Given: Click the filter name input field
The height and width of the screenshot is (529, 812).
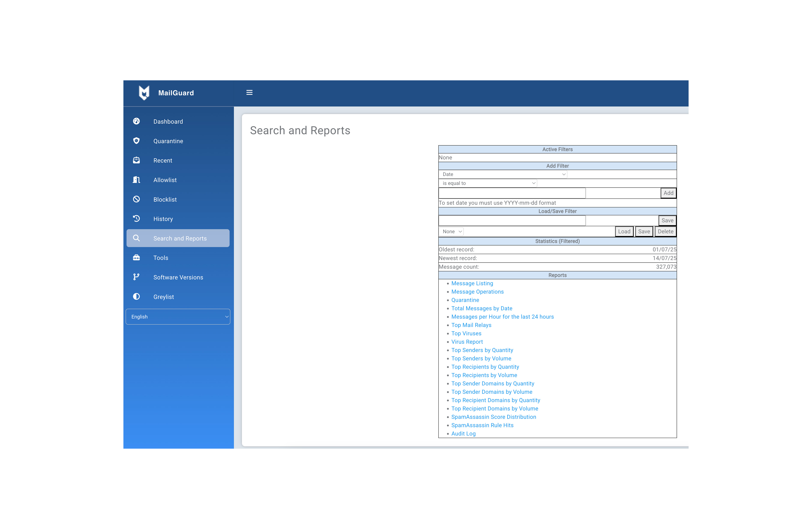Looking at the screenshot, I should pos(512,221).
